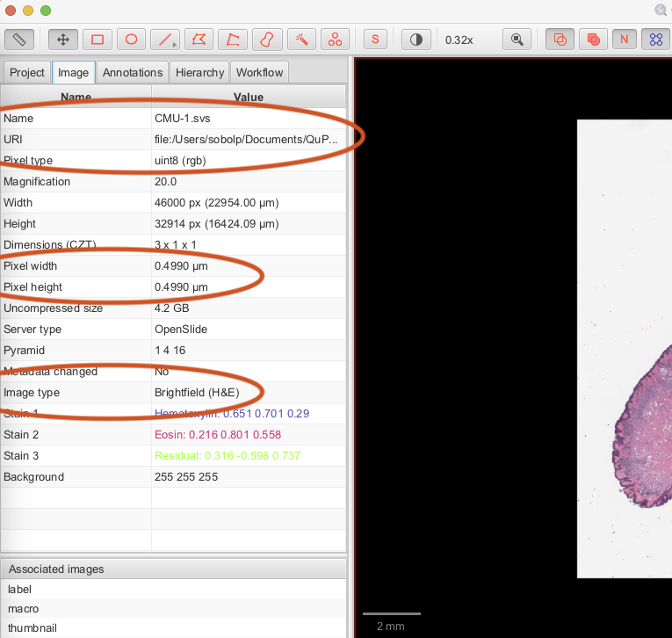Click the yellow minimize window button

tap(28, 11)
